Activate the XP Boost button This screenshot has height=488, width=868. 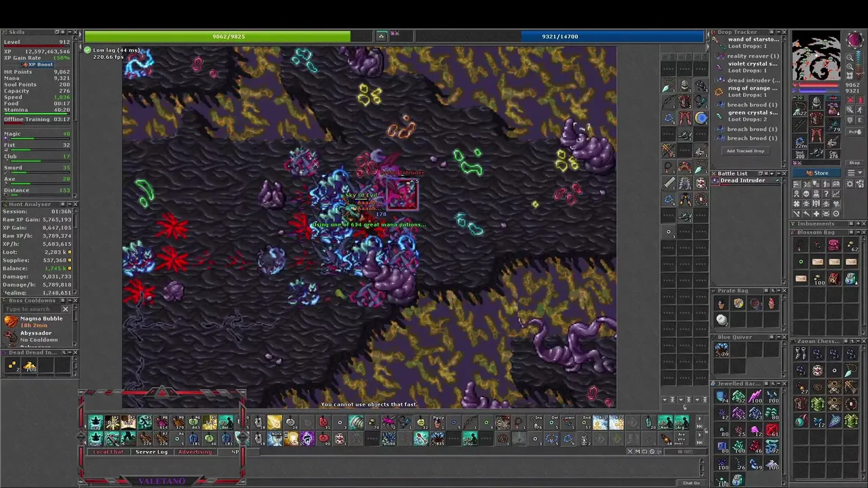(x=37, y=64)
